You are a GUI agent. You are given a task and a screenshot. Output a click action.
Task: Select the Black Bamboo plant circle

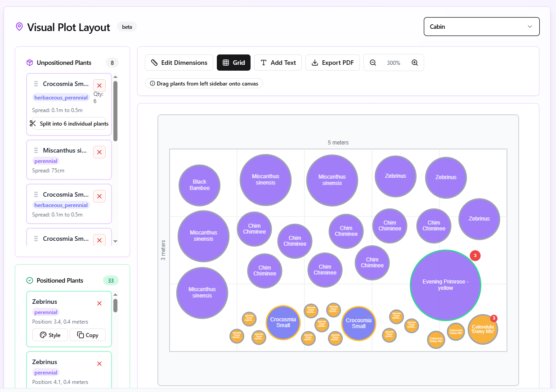[199, 185]
